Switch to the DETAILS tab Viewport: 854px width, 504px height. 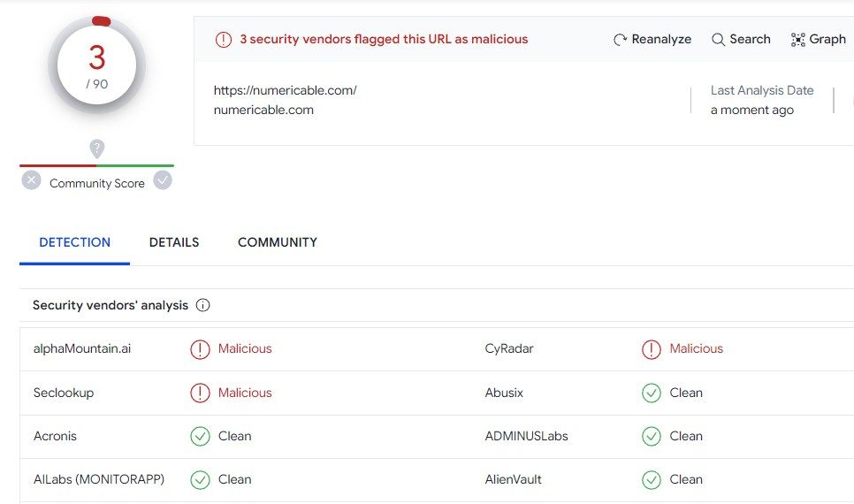tap(174, 242)
